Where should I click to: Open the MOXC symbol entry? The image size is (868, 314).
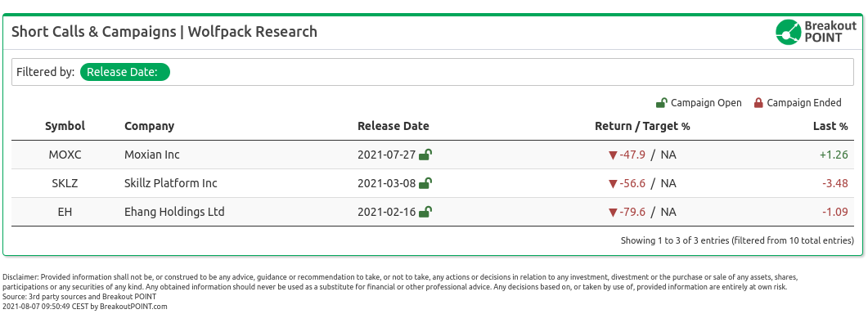tap(65, 155)
